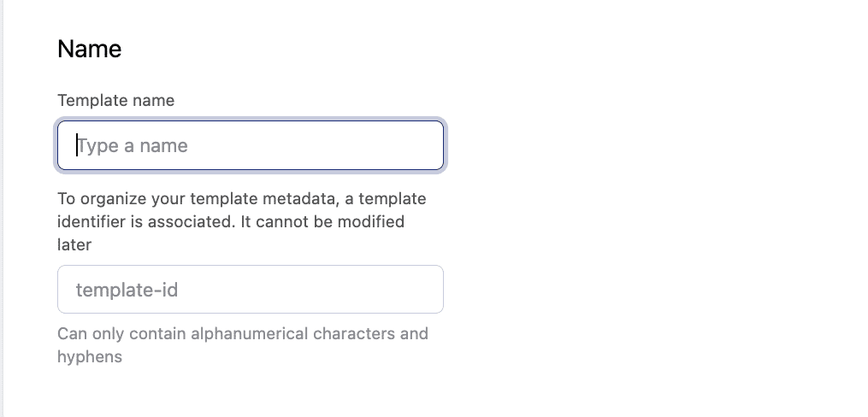Click the "Type a name" placeholder text
868x417 pixels.
pyautogui.click(x=133, y=146)
